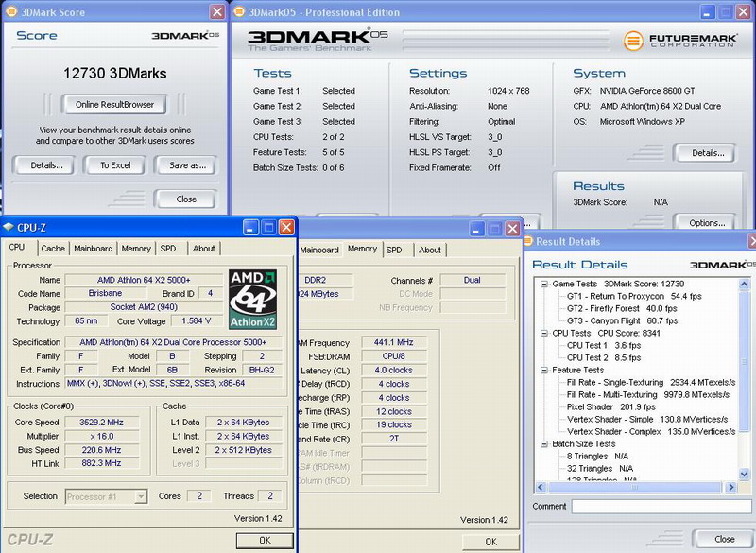
Task: Click the 3DMark Score title bar icon
Action: click(10, 11)
